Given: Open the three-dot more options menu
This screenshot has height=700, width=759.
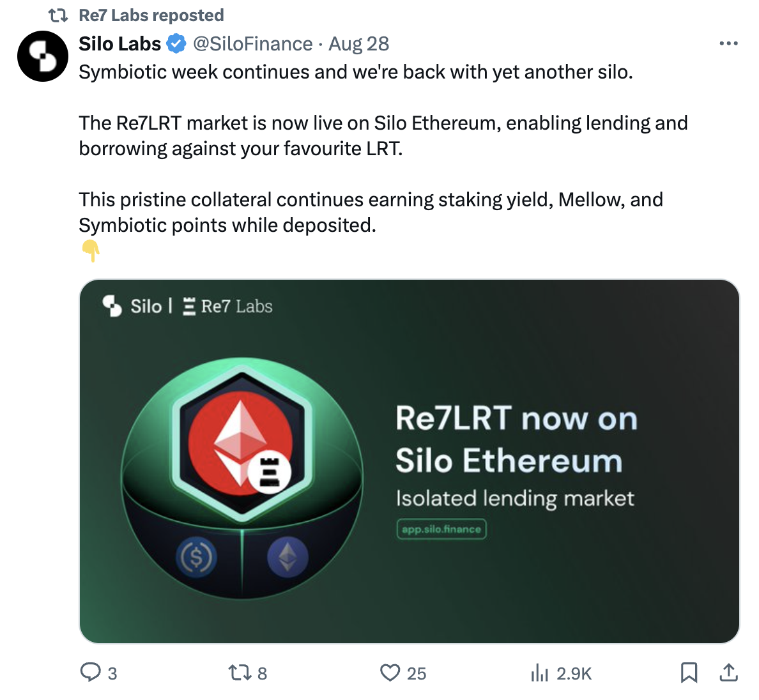Looking at the screenshot, I should (728, 43).
